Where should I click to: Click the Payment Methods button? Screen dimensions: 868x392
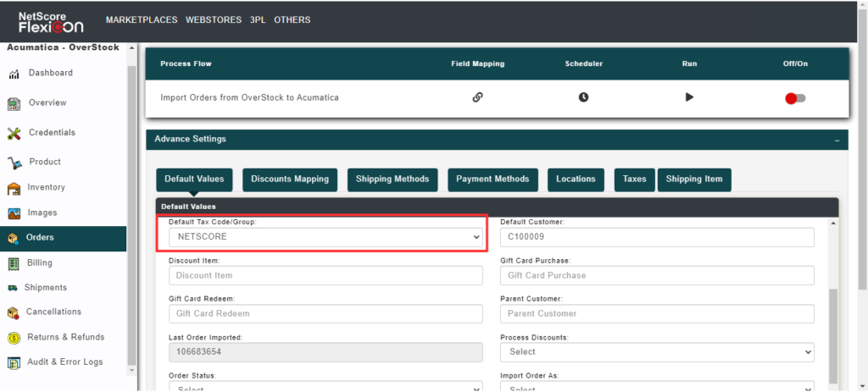click(492, 179)
